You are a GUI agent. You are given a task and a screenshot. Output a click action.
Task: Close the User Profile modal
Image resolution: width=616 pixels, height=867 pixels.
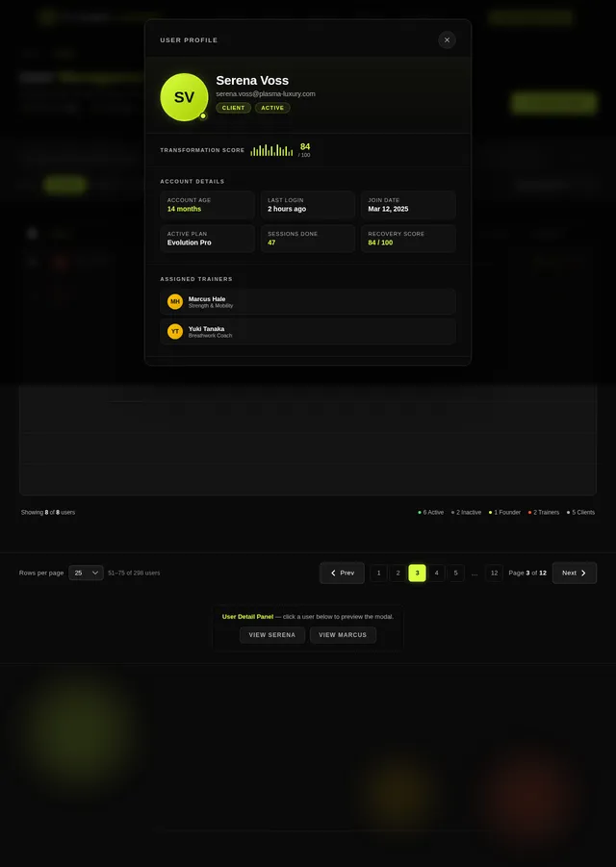[x=447, y=39]
